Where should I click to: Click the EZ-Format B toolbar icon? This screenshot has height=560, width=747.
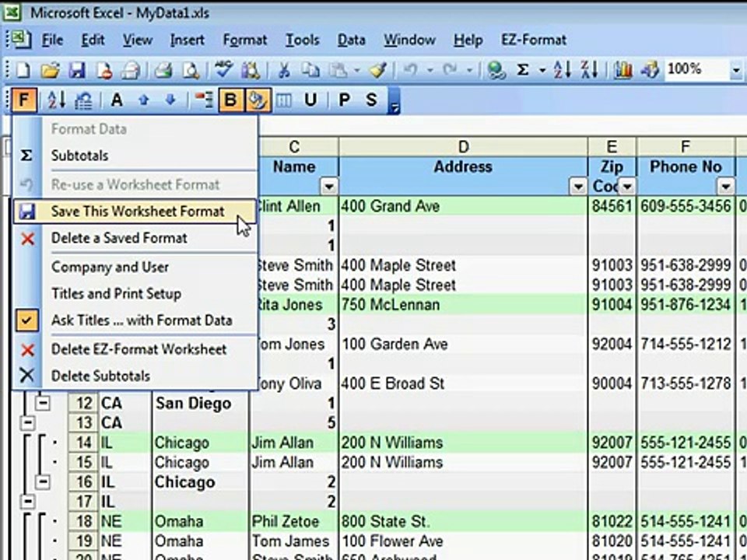pos(230,100)
